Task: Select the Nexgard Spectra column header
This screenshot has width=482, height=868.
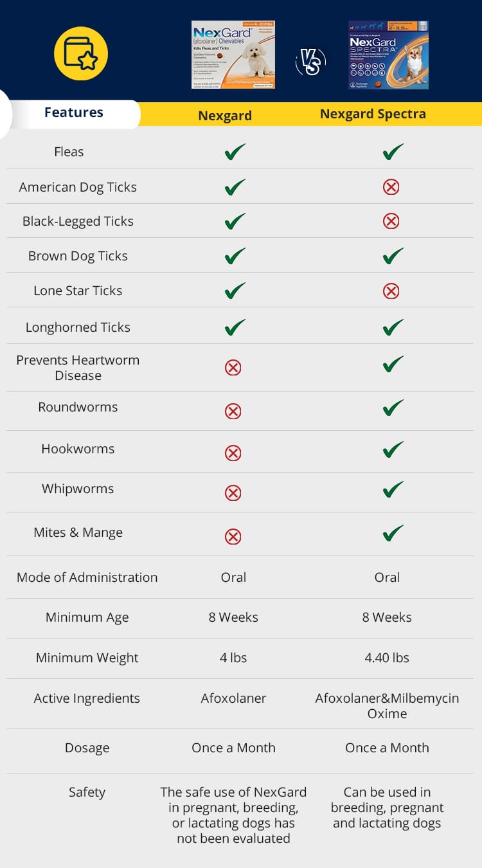Action: (373, 114)
